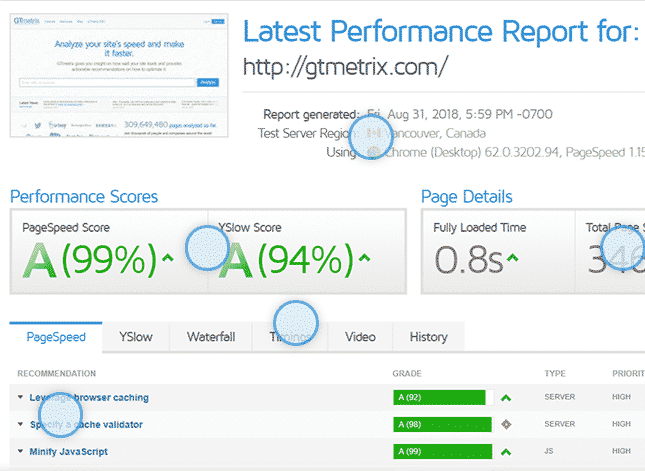645x471 pixels.
Task: Click the TYPE column header
Action: [555, 374]
